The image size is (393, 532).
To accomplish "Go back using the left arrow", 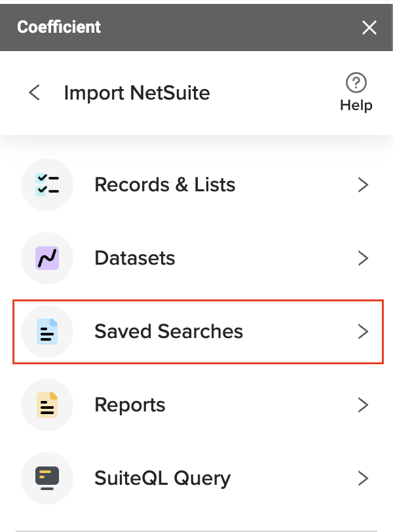I will [x=35, y=92].
